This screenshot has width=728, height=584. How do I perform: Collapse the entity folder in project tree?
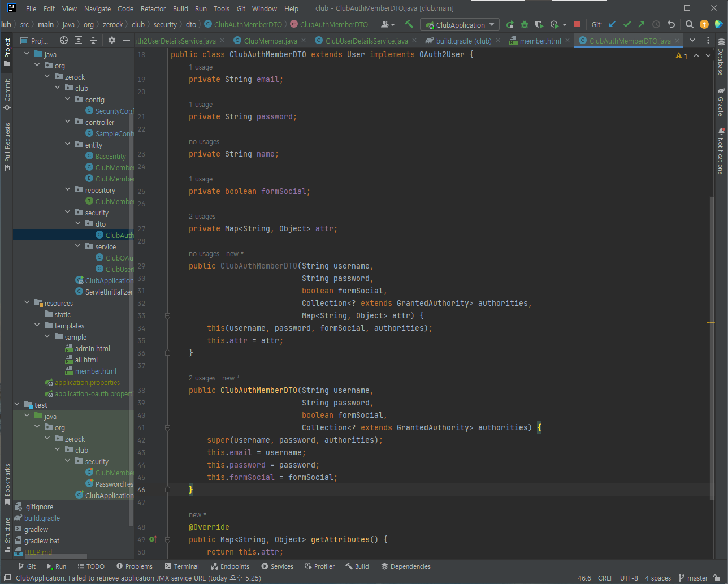[x=68, y=144]
